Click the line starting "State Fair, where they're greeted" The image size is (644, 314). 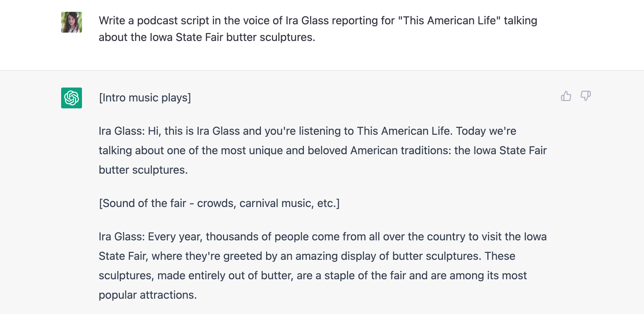pyautogui.click(x=307, y=256)
